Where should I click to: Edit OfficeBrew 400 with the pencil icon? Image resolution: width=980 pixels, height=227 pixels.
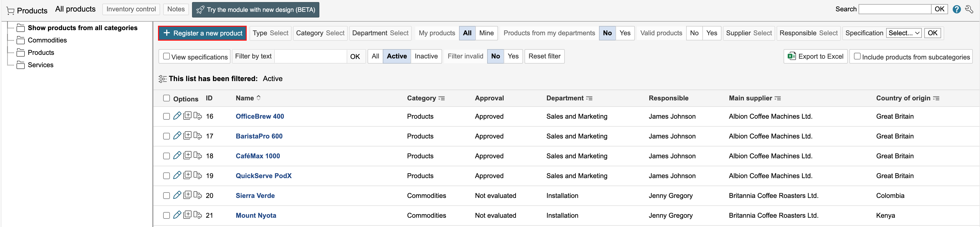tap(177, 116)
